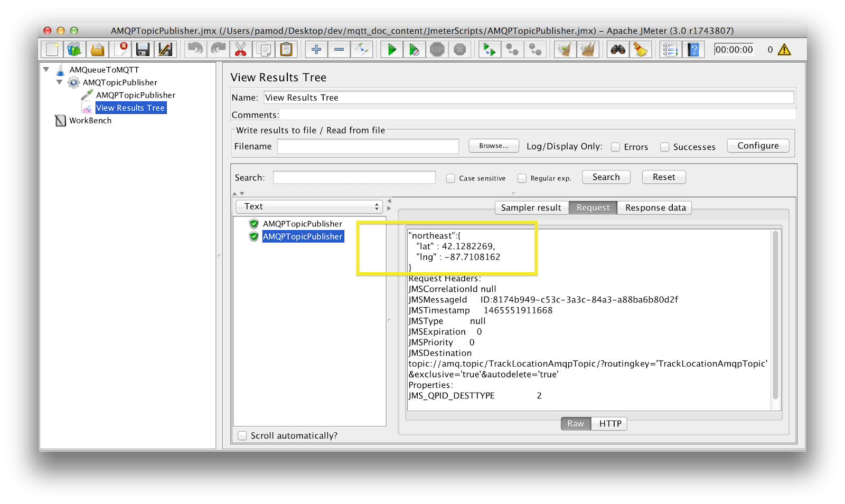This screenshot has height=504, width=845.
Task: Stop the running test
Action: click(x=437, y=50)
